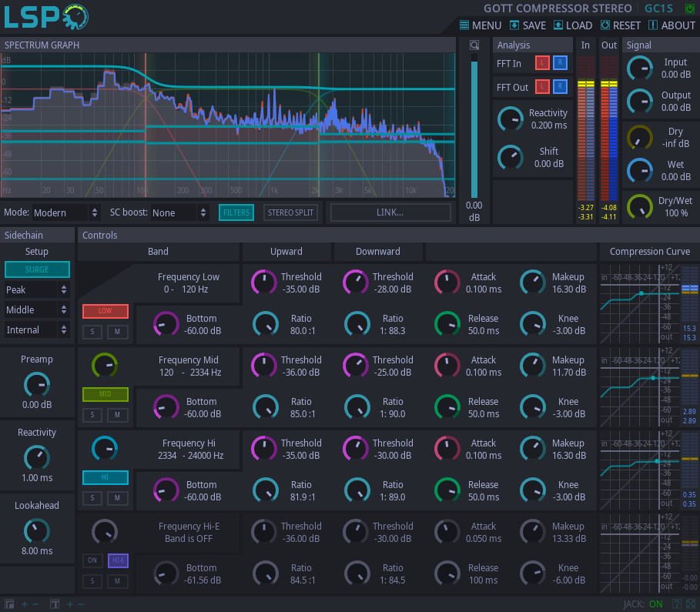Click the zoom magnifier icon above graph slider
The width and height of the screenshot is (700, 612).
click(474, 45)
